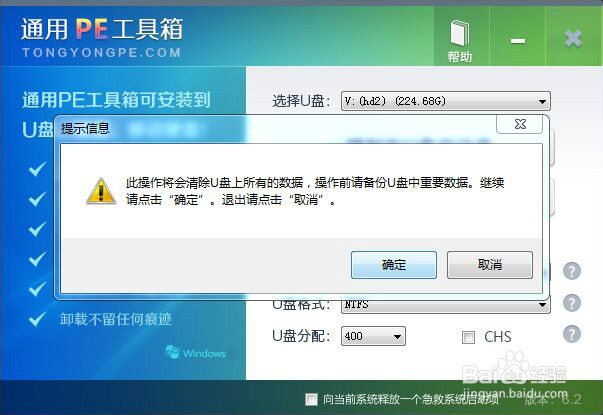603x415 pixels.
Task: Click the 通用PE工具箱 logo title
Action: tap(102, 29)
